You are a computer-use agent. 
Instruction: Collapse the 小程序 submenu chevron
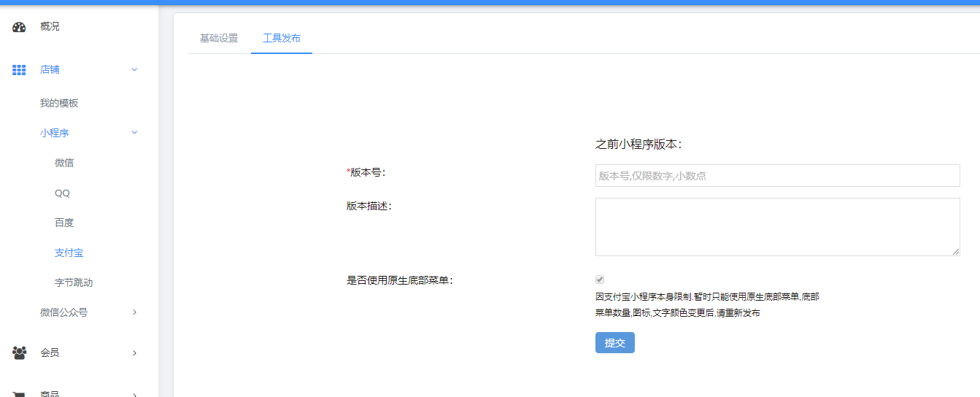coord(134,133)
